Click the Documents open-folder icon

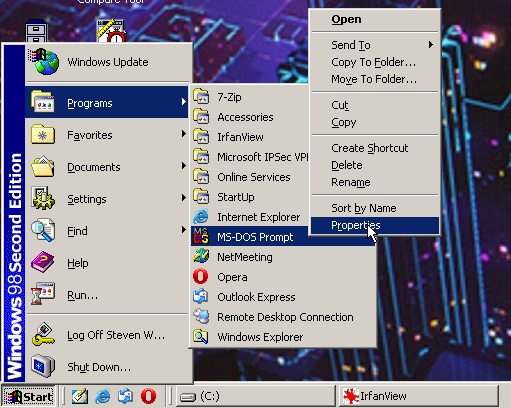43,166
